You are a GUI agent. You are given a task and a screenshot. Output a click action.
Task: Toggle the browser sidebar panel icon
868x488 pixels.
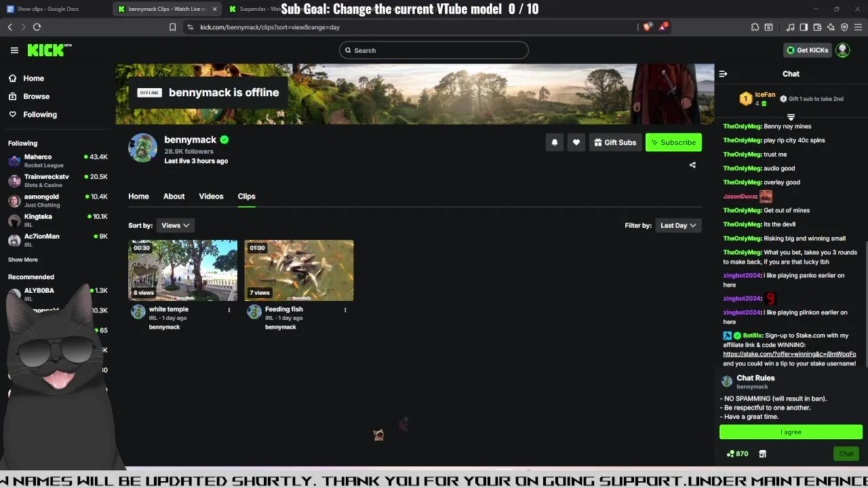[804, 27]
